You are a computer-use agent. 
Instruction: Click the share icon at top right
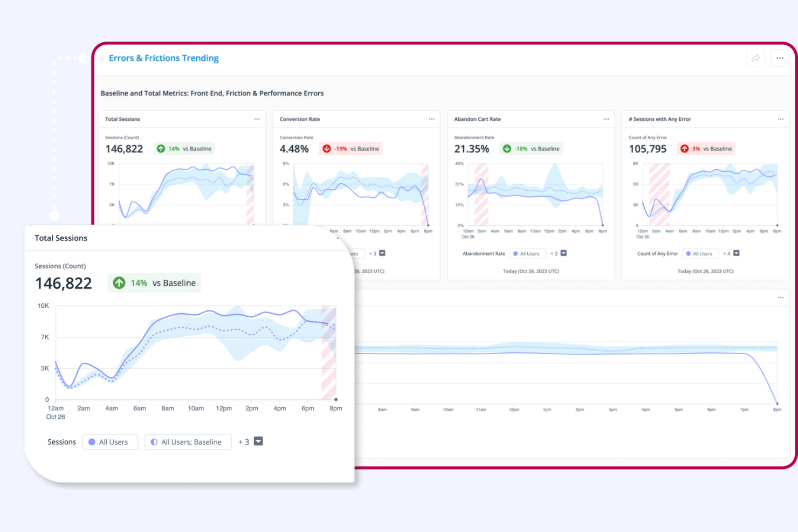tap(755, 58)
